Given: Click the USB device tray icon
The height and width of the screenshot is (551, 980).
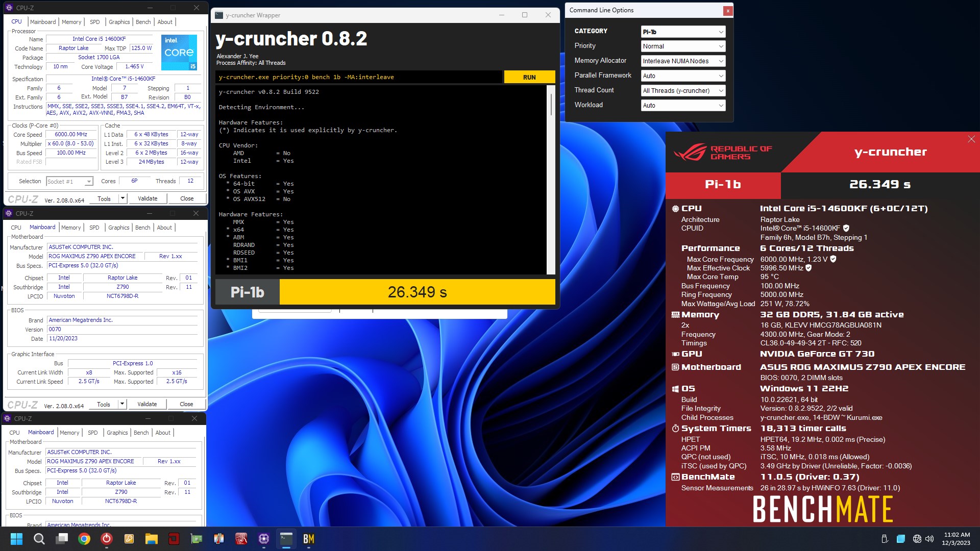Looking at the screenshot, I should click(x=885, y=539).
